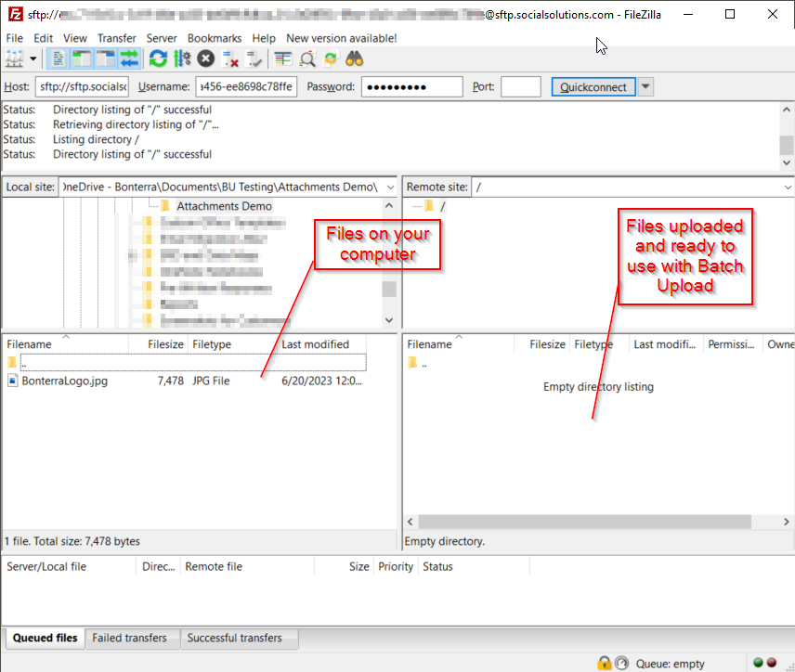Sort remote files by Filename column
The width and height of the screenshot is (795, 672).
pyautogui.click(x=459, y=344)
